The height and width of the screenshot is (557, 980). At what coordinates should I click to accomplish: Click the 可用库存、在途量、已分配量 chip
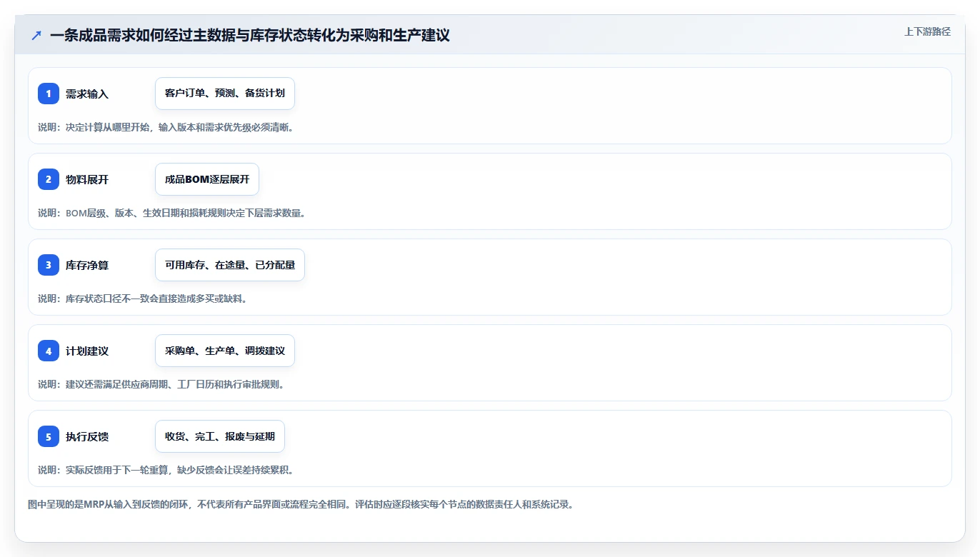(230, 265)
